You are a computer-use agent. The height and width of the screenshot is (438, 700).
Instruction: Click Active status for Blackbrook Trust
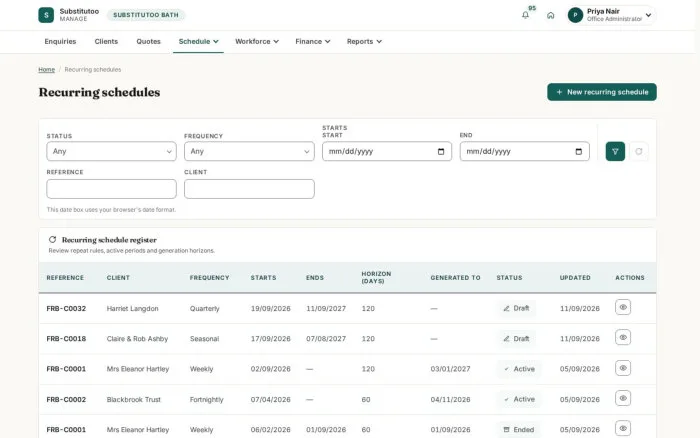coord(519,399)
